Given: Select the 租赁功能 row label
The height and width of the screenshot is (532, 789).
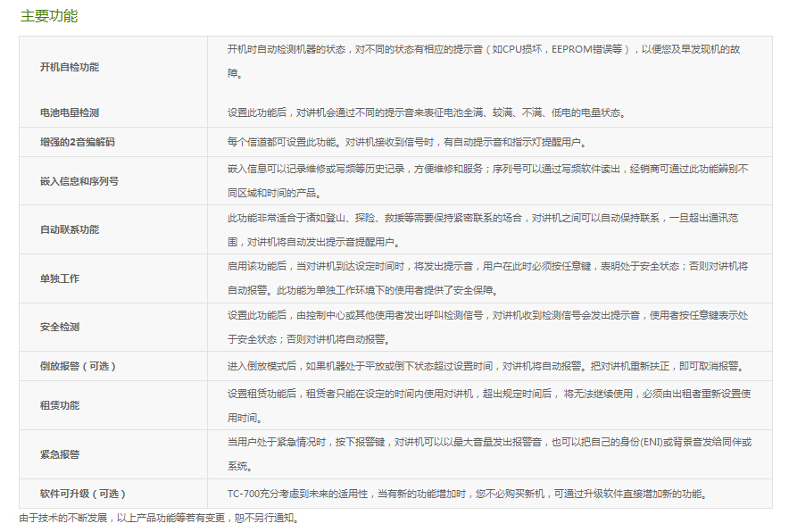Looking at the screenshot, I should [x=60, y=405].
